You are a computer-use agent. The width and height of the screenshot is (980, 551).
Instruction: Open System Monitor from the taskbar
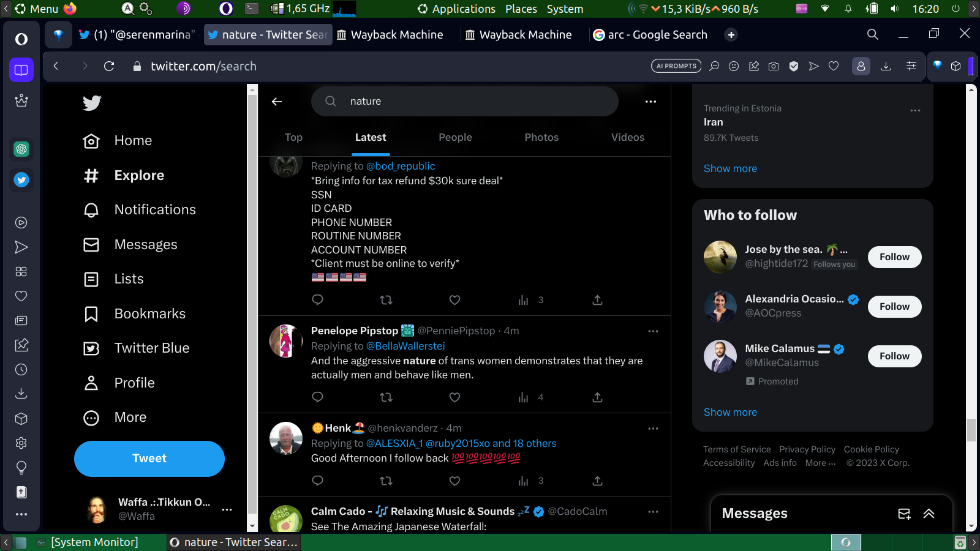[x=87, y=542]
